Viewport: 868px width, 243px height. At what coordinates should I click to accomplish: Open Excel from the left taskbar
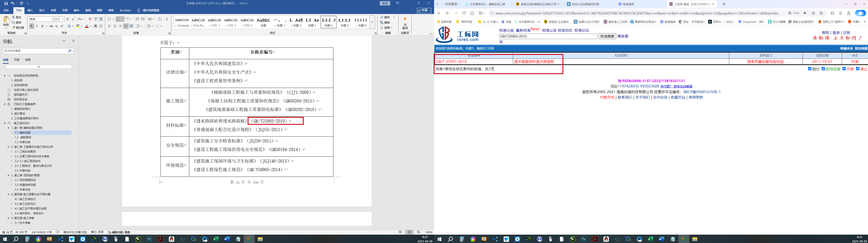coord(216,239)
